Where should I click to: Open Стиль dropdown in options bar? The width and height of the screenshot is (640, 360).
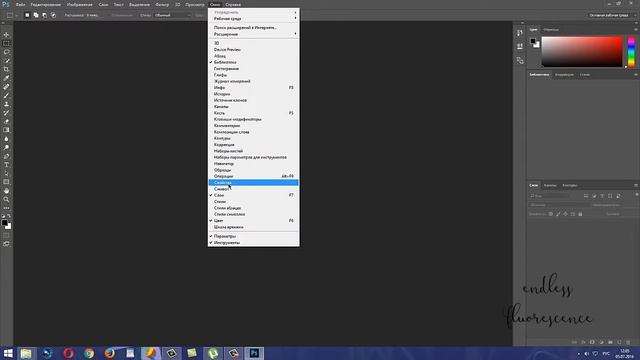(x=173, y=15)
